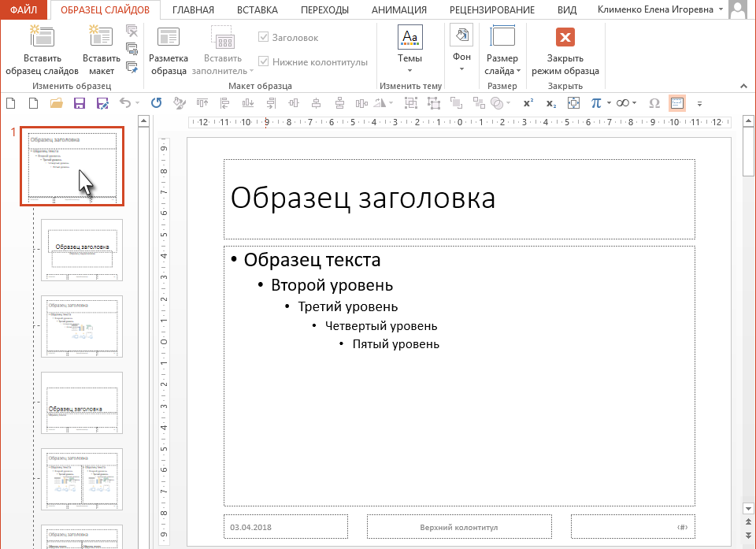Open the ФАЙЛ tab
This screenshot has height=549, width=756.
[24, 9]
